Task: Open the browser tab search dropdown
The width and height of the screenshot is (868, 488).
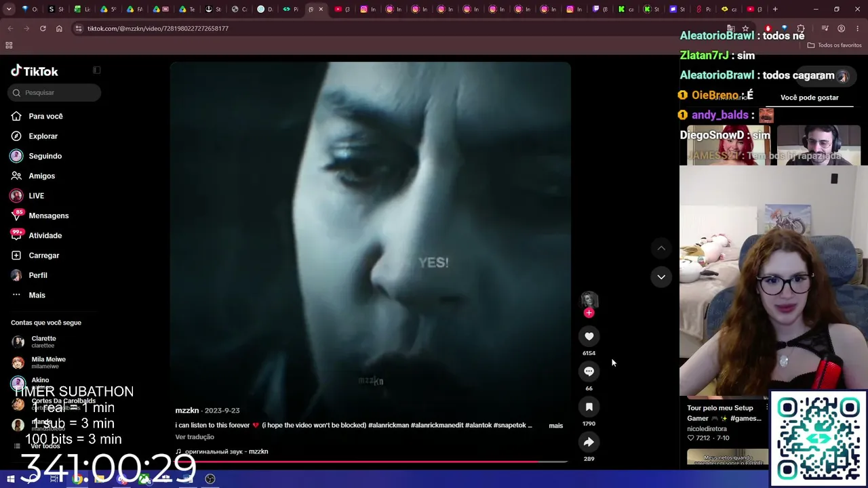Action: point(9,9)
